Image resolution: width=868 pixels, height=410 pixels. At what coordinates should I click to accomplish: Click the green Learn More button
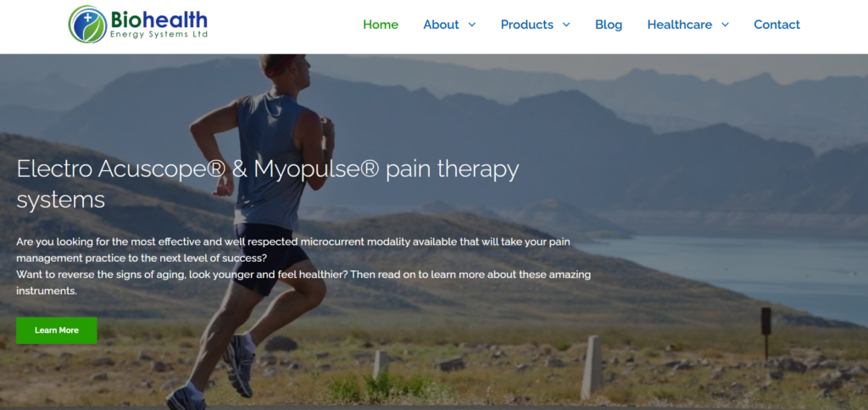click(x=57, y=330)
